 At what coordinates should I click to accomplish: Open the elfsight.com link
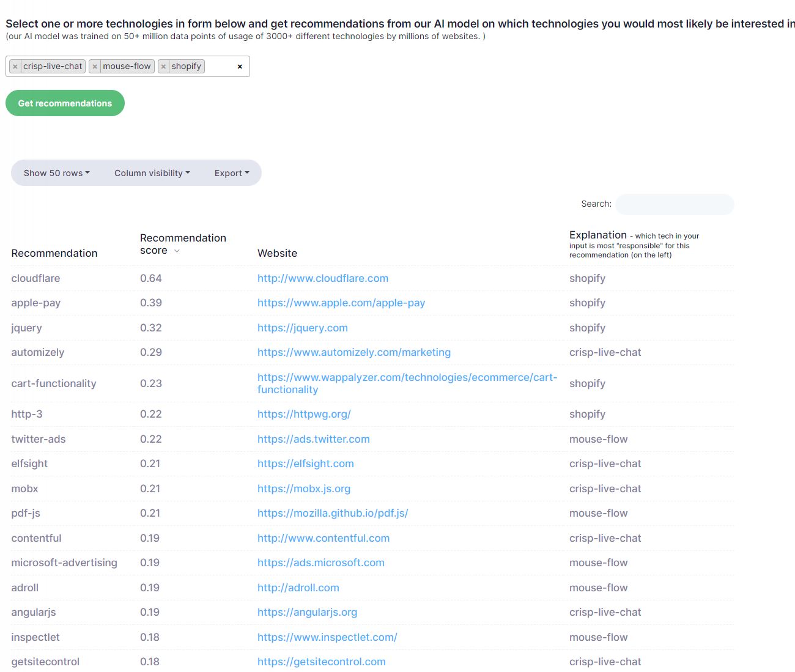(x=306, y=463)
